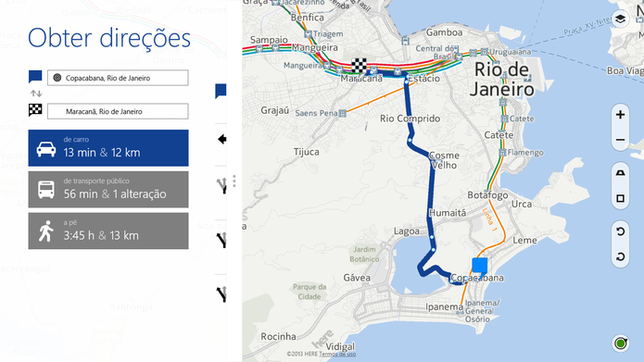The height and width of the screenshot is (362, 644).
Task: Click the blue flag icon in the step list
Action: [221, 91]
